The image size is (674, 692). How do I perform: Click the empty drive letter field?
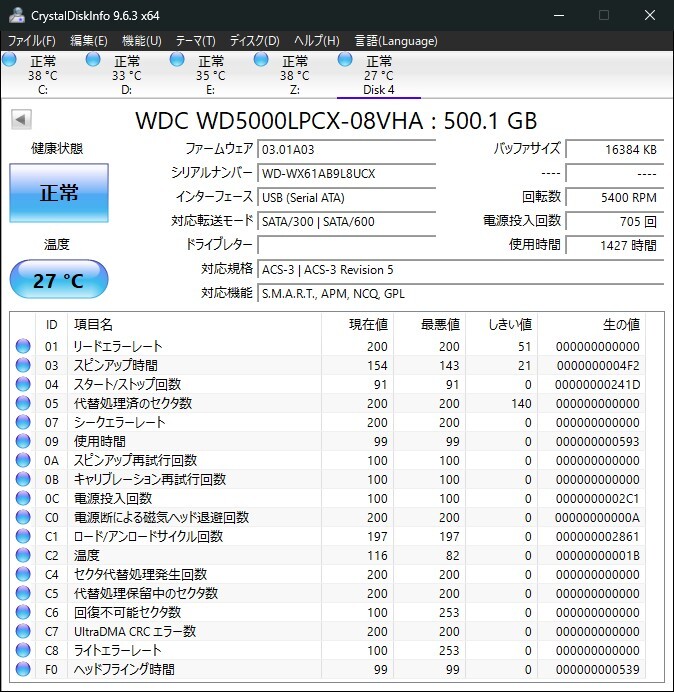(x=346, y=245)
